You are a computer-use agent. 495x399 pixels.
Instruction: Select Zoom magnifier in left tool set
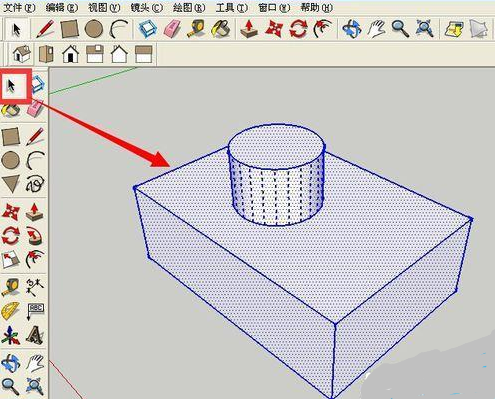tap(11, 387)
